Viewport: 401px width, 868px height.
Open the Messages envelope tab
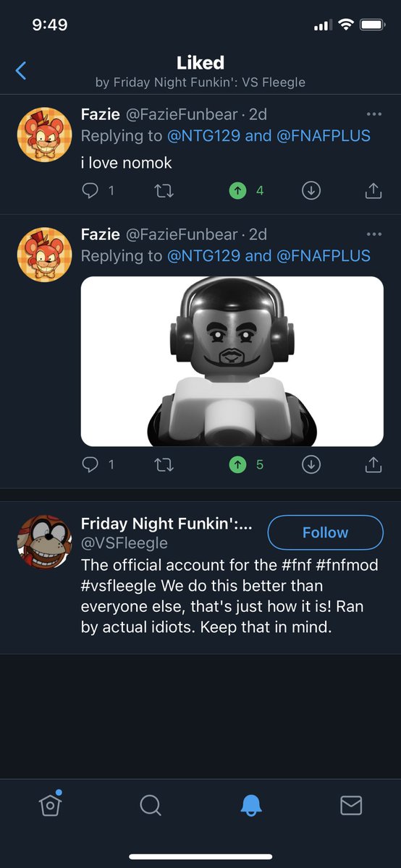(351, 805)
